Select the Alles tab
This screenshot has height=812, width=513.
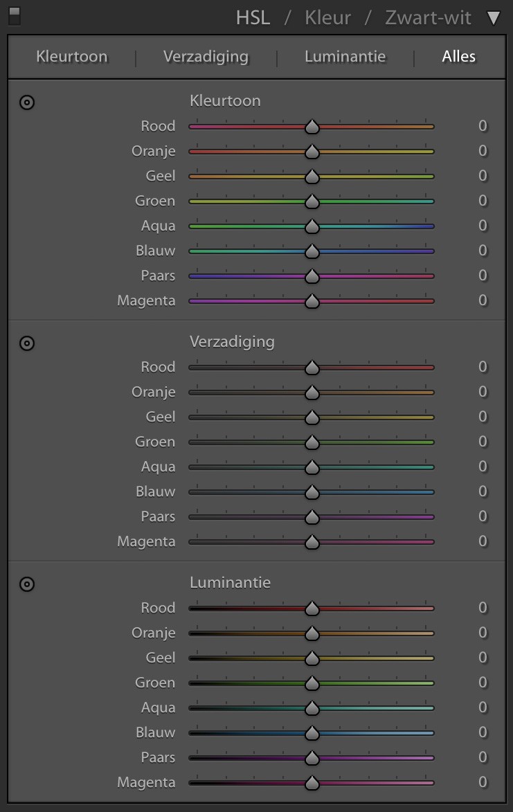pyautogui.click(x=458, y=56)
